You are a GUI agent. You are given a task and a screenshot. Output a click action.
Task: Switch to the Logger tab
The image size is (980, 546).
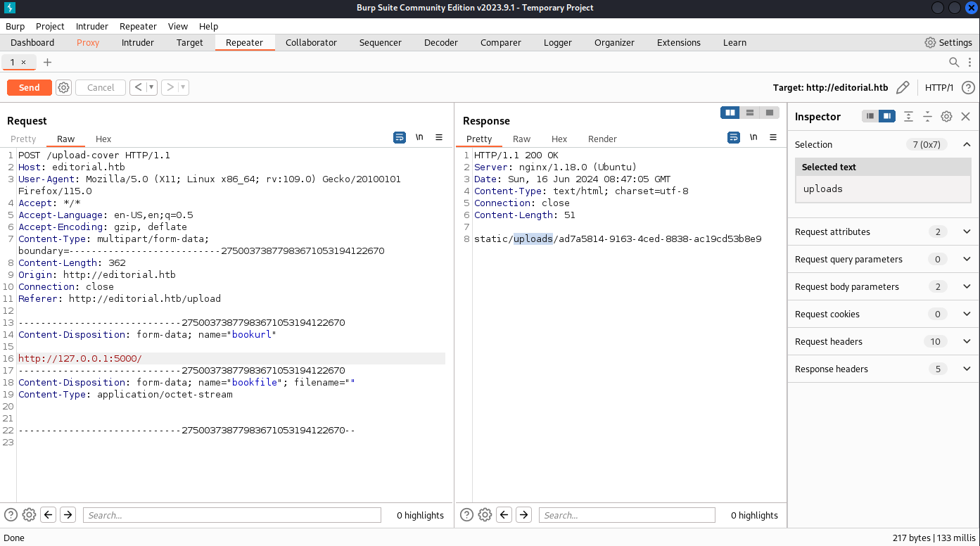pos(558,42)
